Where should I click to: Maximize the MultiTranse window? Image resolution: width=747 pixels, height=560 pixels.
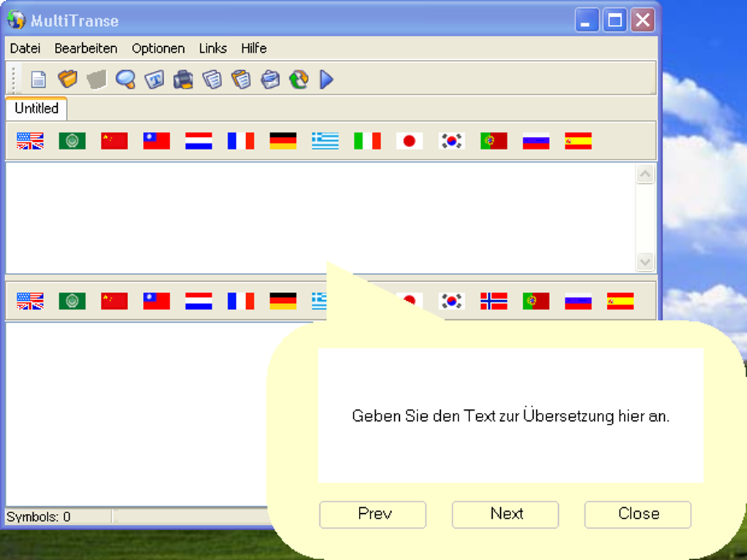(614, 20)
